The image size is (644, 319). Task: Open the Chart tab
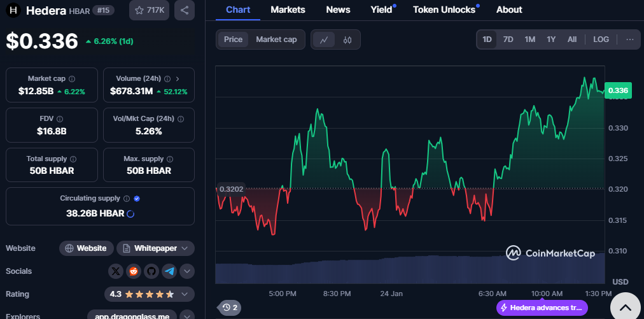[x=238, y=10]
